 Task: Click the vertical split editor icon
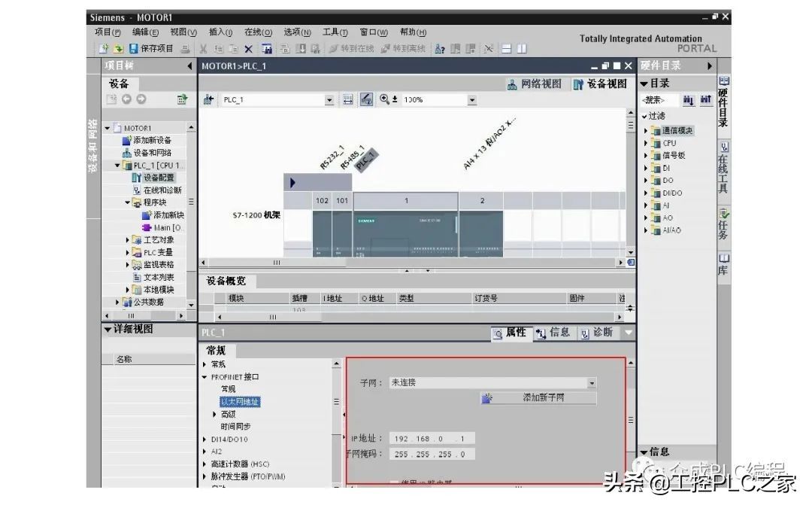[x=522, y=49]
